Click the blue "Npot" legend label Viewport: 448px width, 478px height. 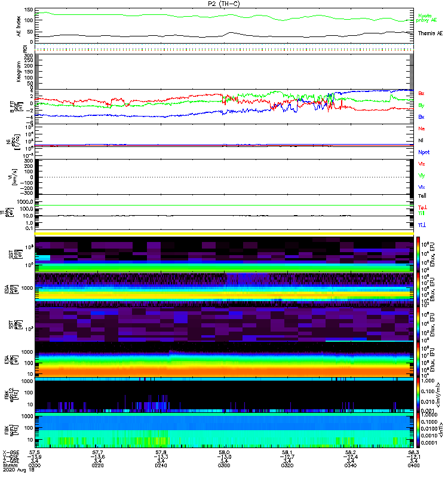pyautogui.click(x=424, y=152)
